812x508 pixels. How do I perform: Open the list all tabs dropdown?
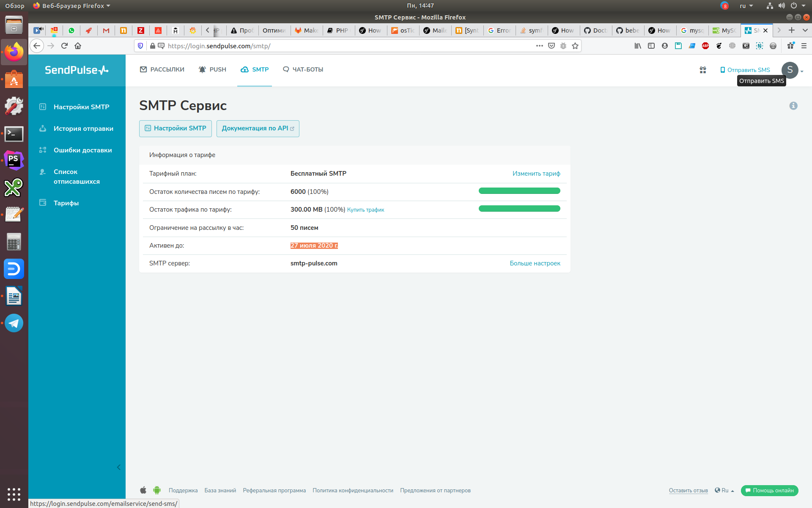tap(805, 30)
